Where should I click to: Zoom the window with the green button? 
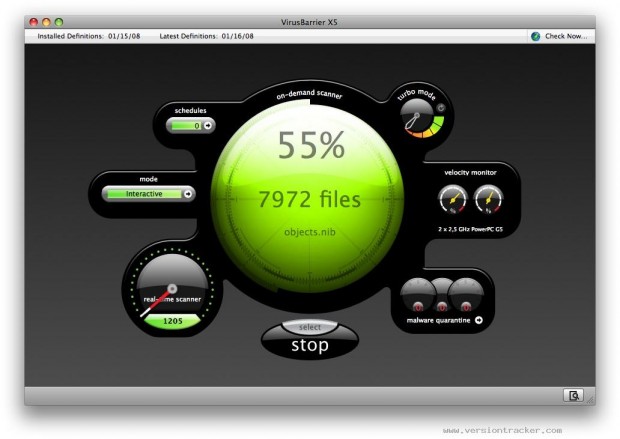click(x=59, y=22)
